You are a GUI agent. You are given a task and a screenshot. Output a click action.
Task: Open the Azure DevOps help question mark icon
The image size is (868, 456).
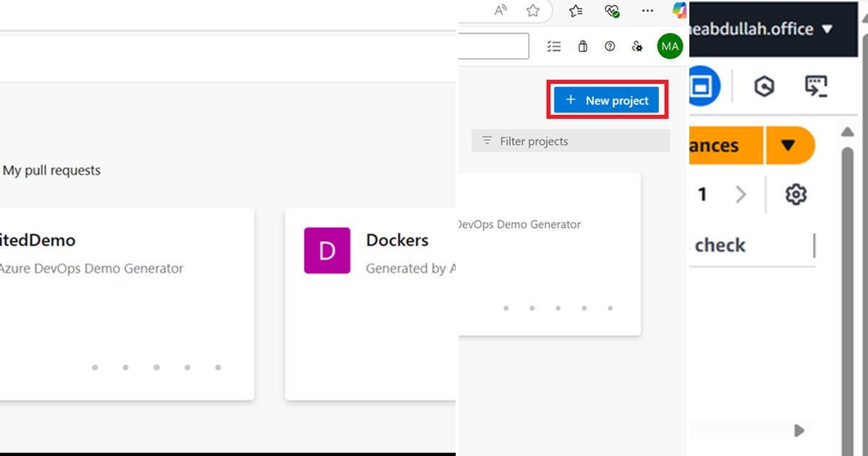coord(610,46)
